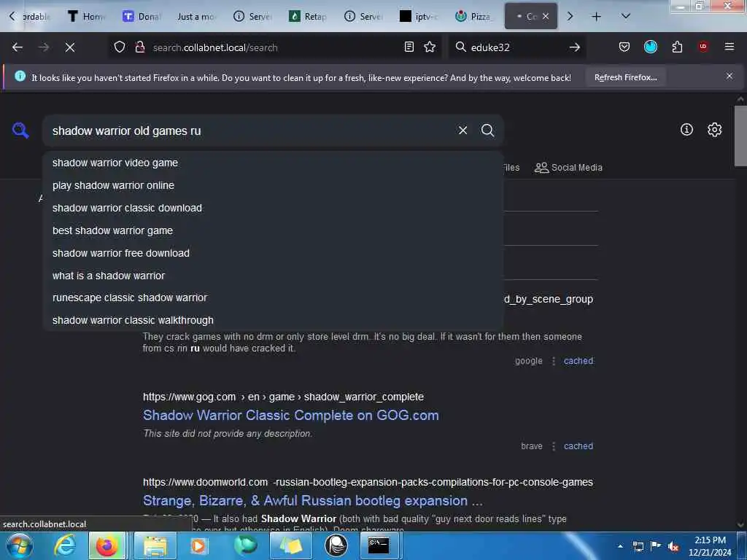Open the Pocket save icon
The image size is (747, 560).
624,47
